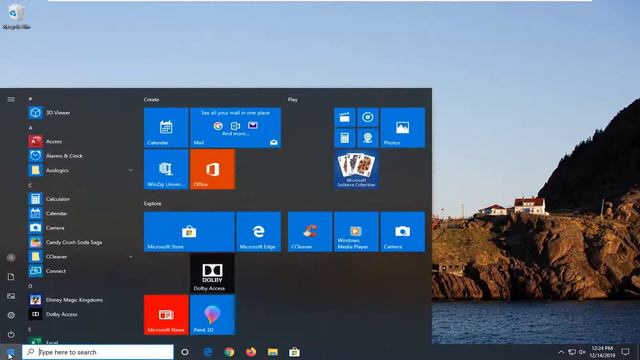Open the volume tray icon
The image size is (640, 360).
(582, 352)
